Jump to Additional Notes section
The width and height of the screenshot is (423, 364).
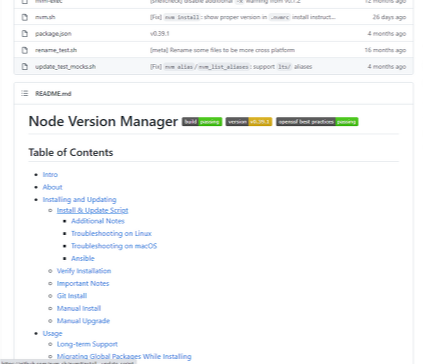tap(98, 221)
